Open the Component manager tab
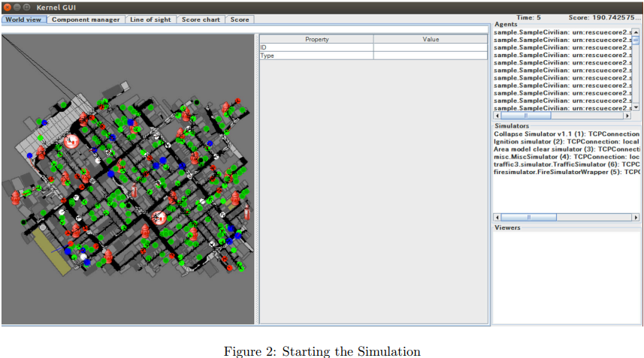 86,20
